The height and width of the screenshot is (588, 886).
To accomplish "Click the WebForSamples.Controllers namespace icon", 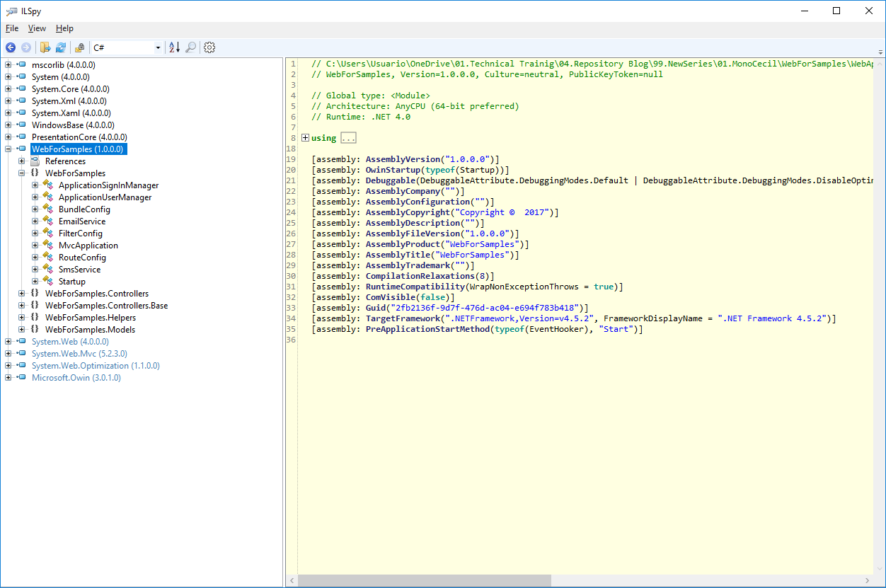I will tap(35, 294).
